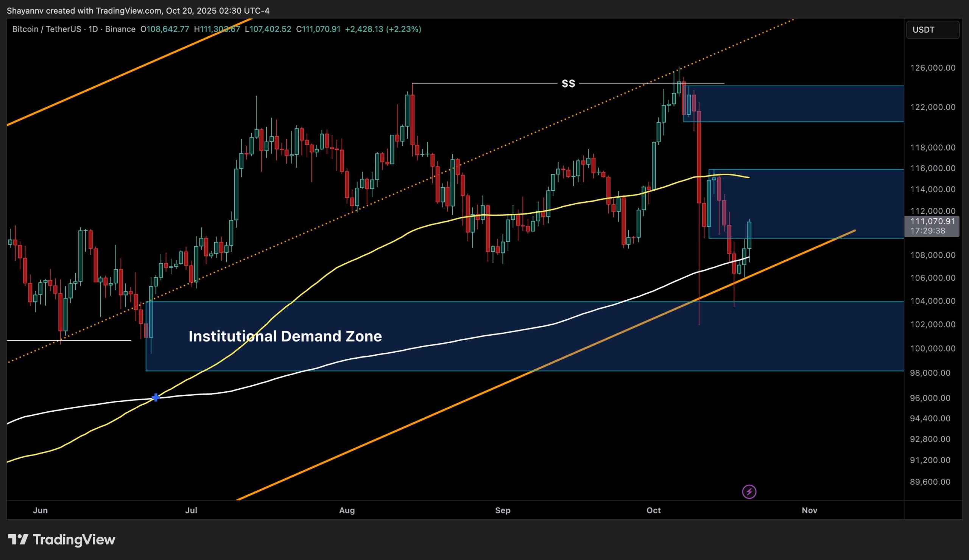Select the "$$" annotation above the highs

click(x=569, y=83)
